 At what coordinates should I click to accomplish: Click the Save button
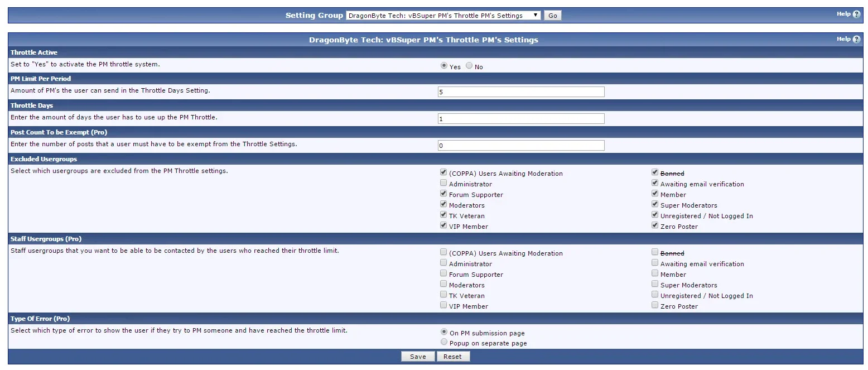(x=418, y=357)
